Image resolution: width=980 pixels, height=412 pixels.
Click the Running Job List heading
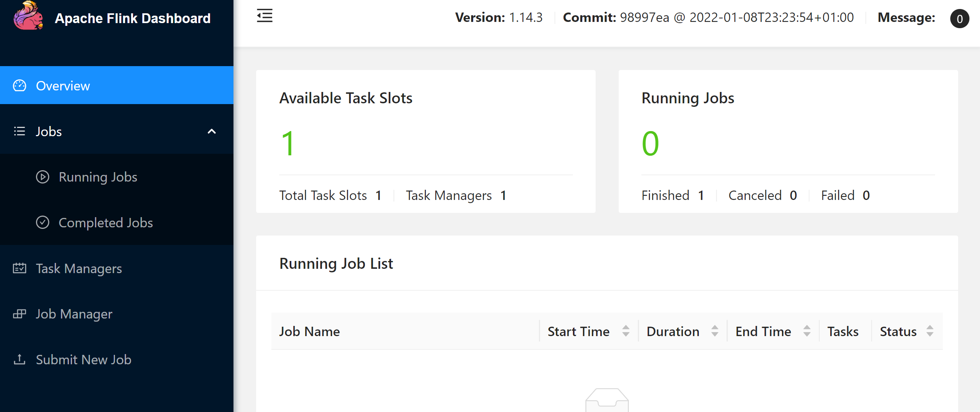coord(336,263)
